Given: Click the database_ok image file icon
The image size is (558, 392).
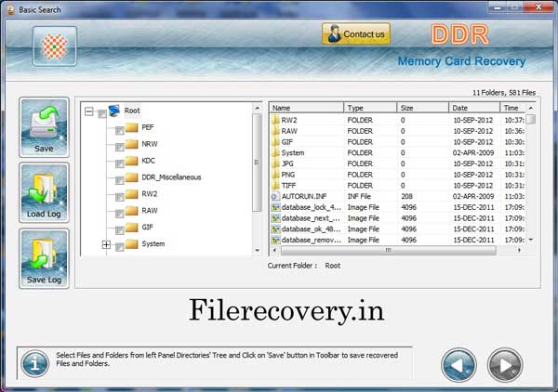Looking at the screenshot, I should click(x=275, y=229).
